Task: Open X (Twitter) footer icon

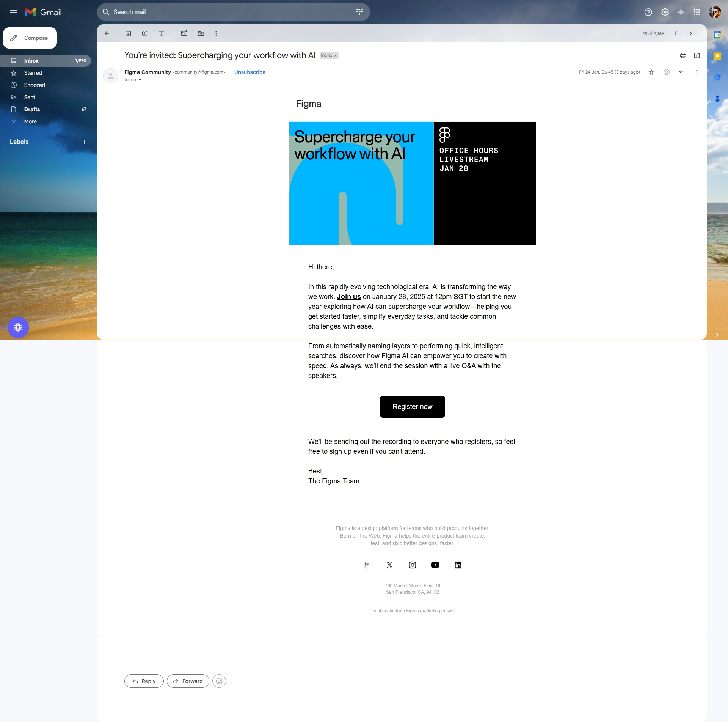Action: [x=390, y=565]
